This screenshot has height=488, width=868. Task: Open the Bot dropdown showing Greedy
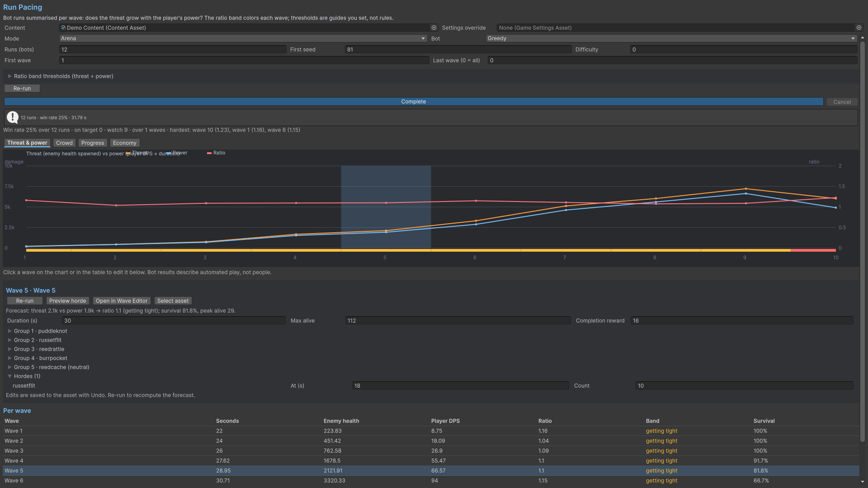point(671,38)
